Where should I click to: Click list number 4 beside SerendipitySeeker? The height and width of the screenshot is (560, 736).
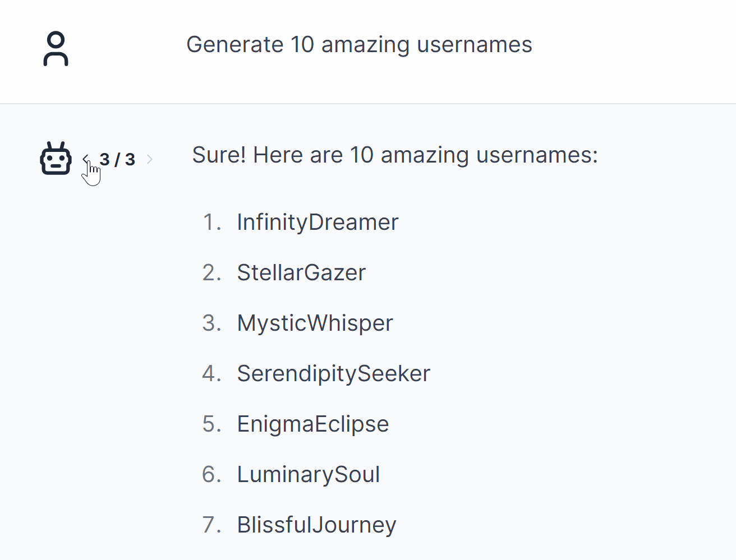[211, 374]
